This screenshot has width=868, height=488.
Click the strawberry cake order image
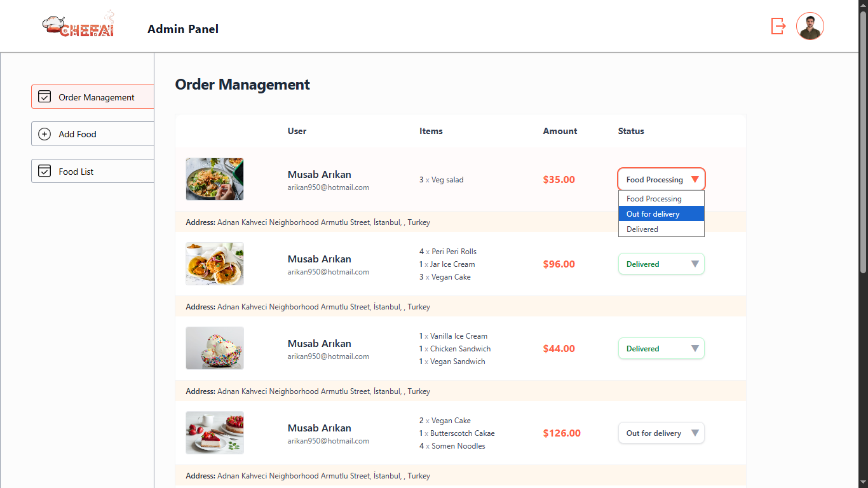click(215, 433)
